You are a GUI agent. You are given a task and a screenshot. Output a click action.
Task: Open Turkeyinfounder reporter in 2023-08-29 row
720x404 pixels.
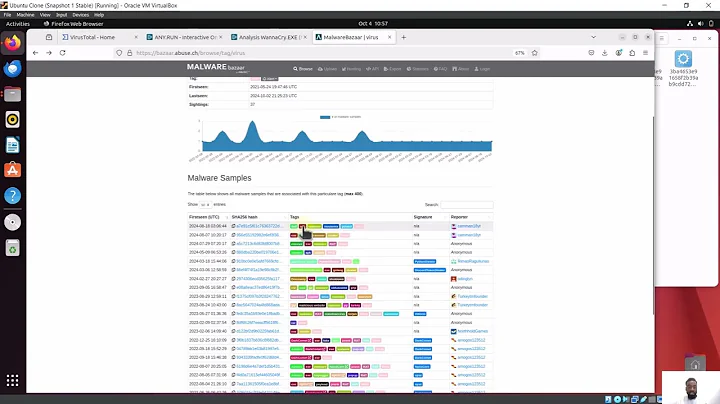[x=472, y=297]
